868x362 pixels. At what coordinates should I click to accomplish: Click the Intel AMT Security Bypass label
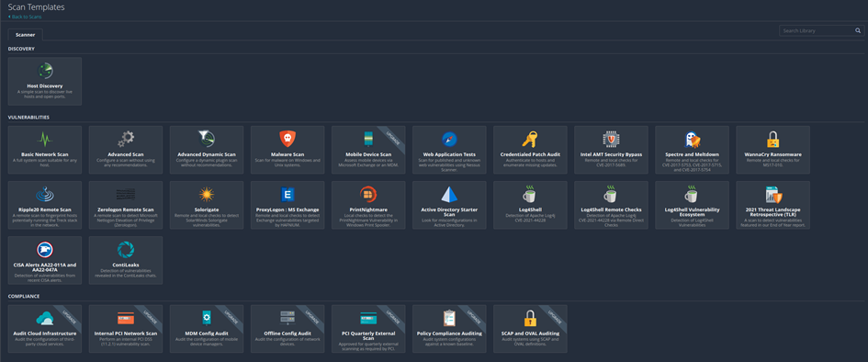[611, 154]
